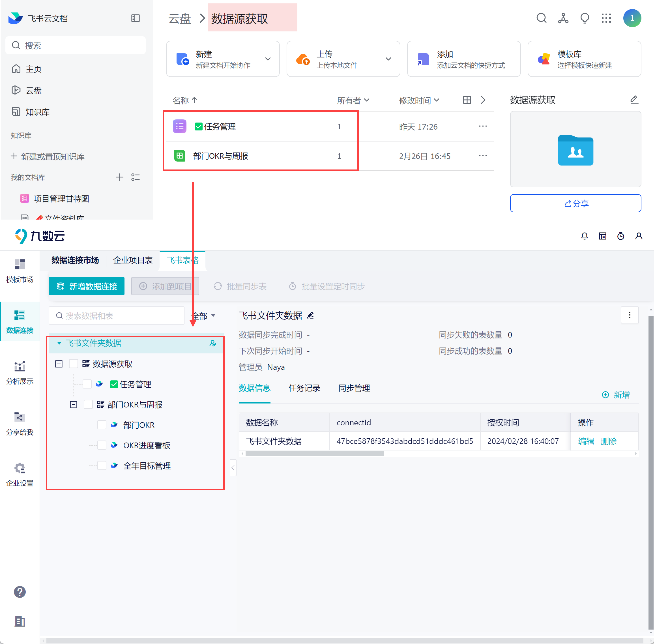The width and height of the screenshot is (655, 644).
Task: Add a new document with the plus icon beside 我的文档库
Action: [x=119, y=177]
